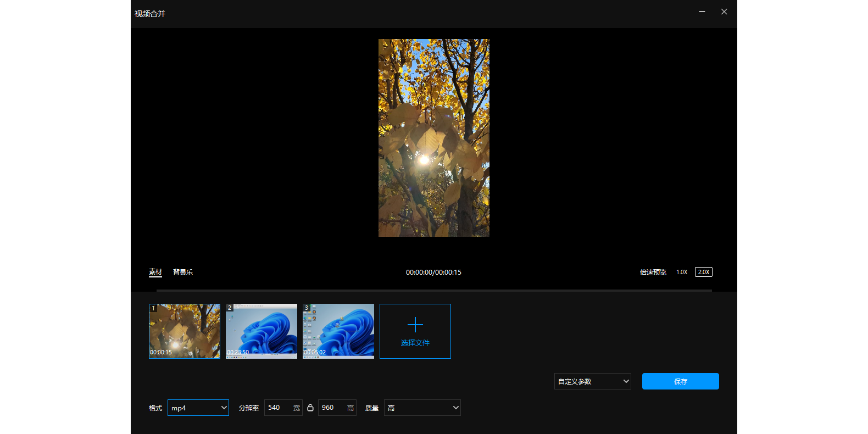Click the preview progress bar
The width and height of the screenshot is (868, 434).
coord(434,290)
